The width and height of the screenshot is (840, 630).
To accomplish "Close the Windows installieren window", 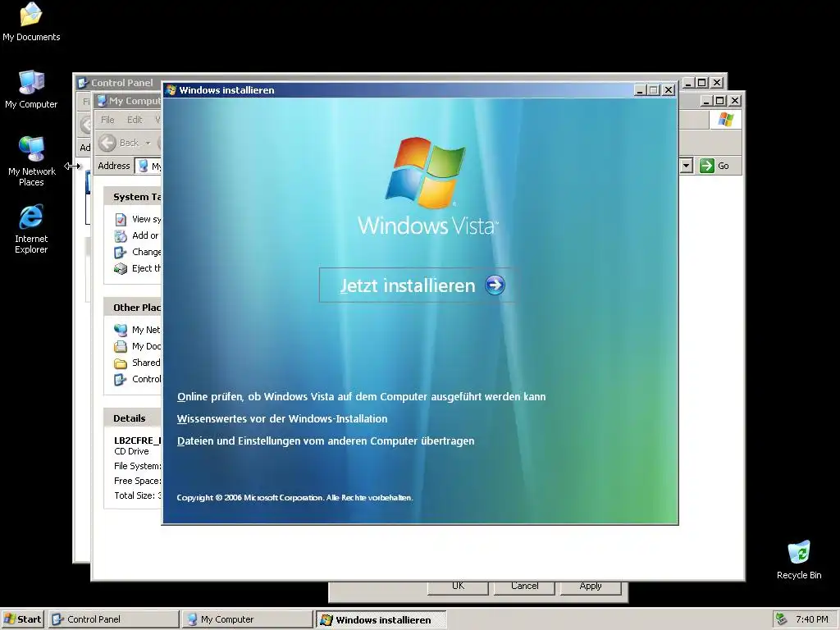I will click(x=668, y=90).
